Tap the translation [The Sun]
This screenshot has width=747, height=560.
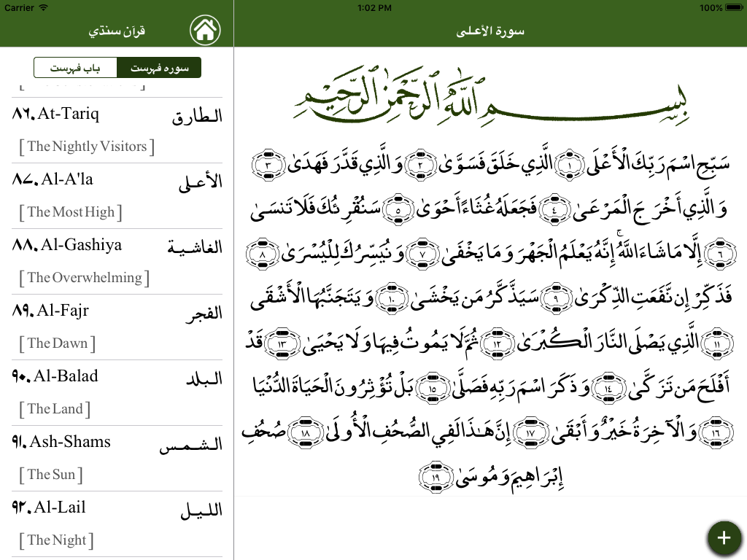[x=51, y=475]
